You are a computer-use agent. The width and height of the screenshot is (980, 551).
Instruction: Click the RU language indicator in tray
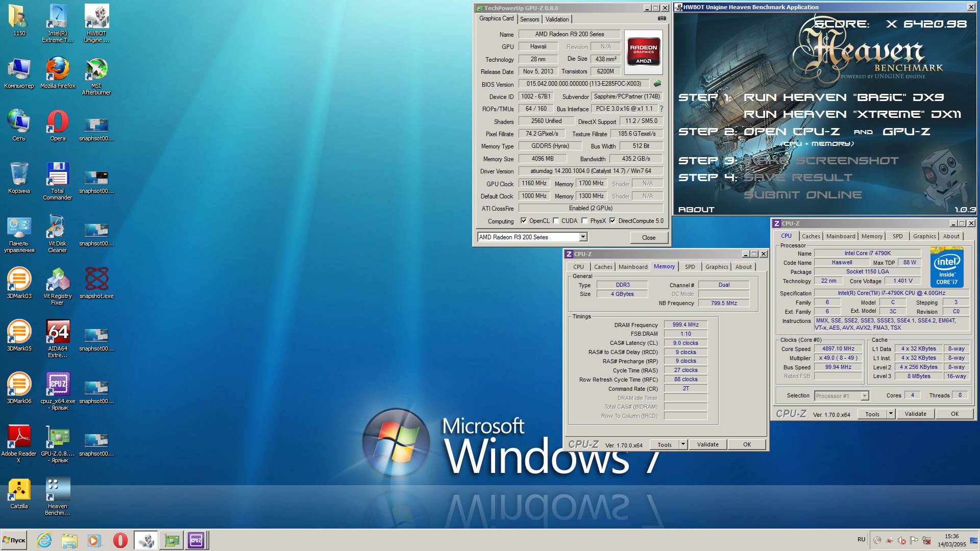point(861,539)
